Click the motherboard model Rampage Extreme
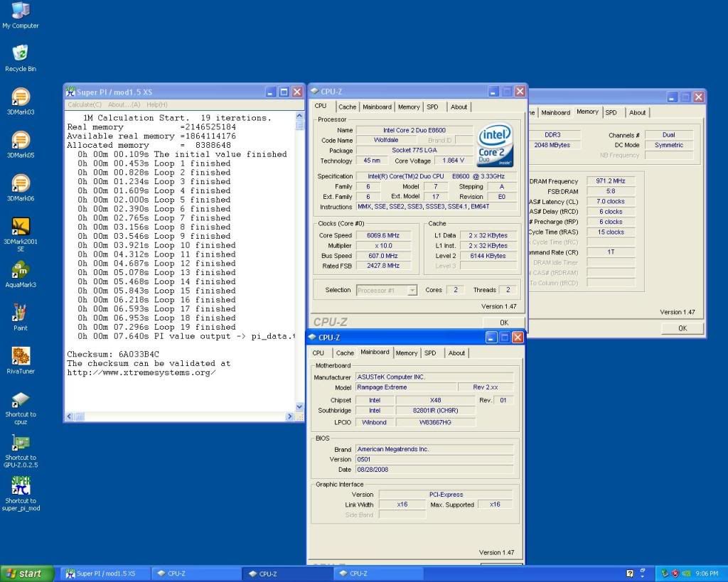This screenshot has width=728, height=582. point(406,387)
